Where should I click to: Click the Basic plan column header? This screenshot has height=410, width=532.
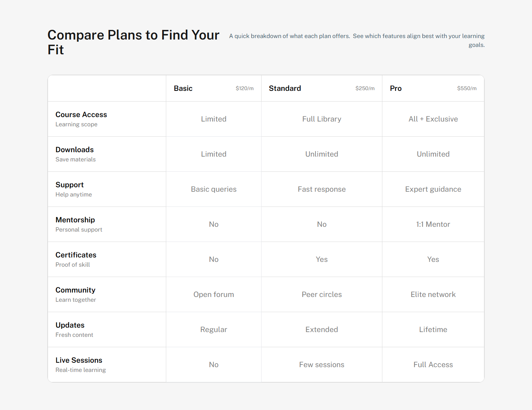(183, 88)
